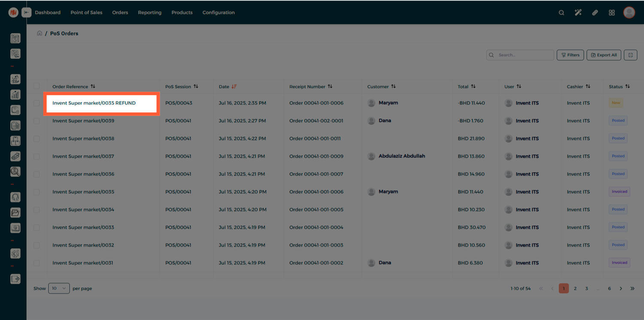Open the Reporting menu
Image resolution: width=644 pixels, height=320 pixels.
[149, 12]
